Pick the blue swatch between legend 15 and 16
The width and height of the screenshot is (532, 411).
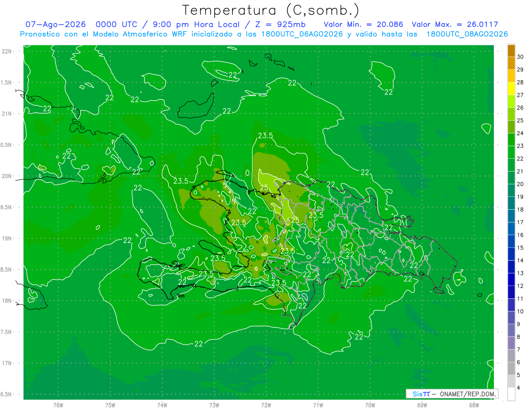[x=511, y=241]
